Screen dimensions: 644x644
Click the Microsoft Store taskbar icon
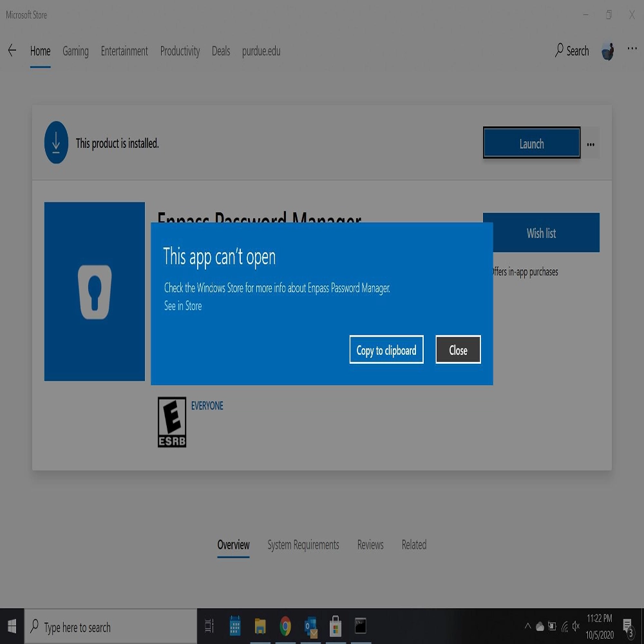click(336, 627)
